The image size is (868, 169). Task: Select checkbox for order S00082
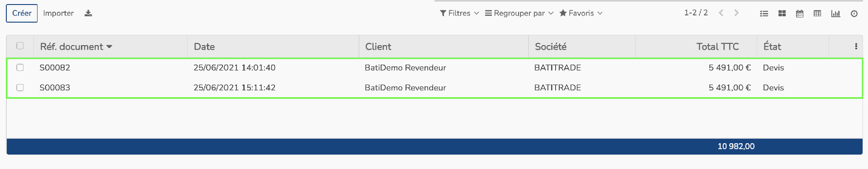(20, 67)
